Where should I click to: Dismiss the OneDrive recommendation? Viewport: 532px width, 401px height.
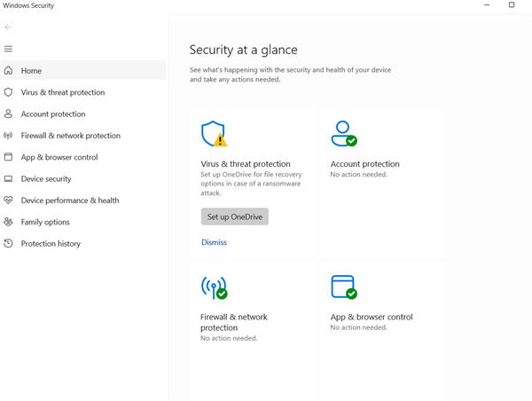(214, 242)
